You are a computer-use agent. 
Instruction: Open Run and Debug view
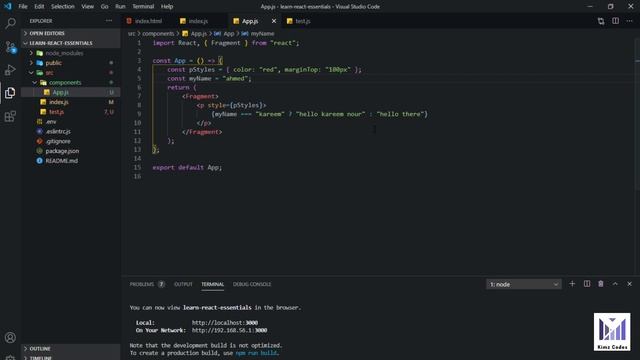[10, 70]
